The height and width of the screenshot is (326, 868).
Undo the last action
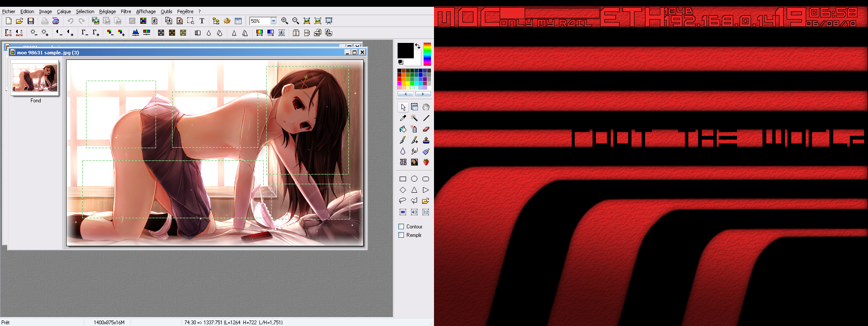pyautogui.click(x=70, y=21)
